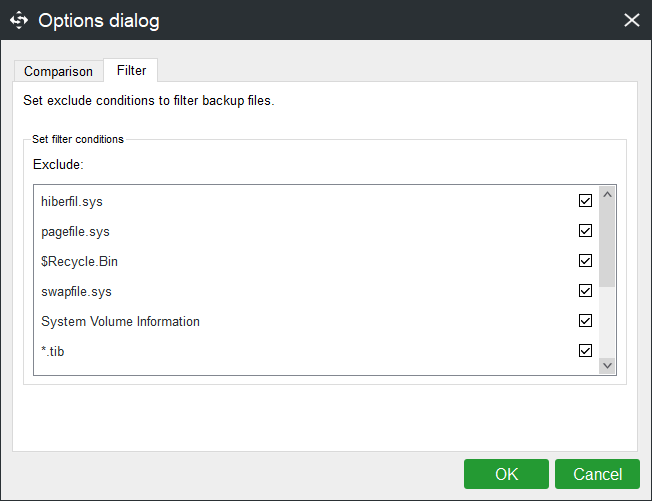This screenshot has width=652, height=501.
Task: Select the hiberfil.sys entry name
Action: 72,202
